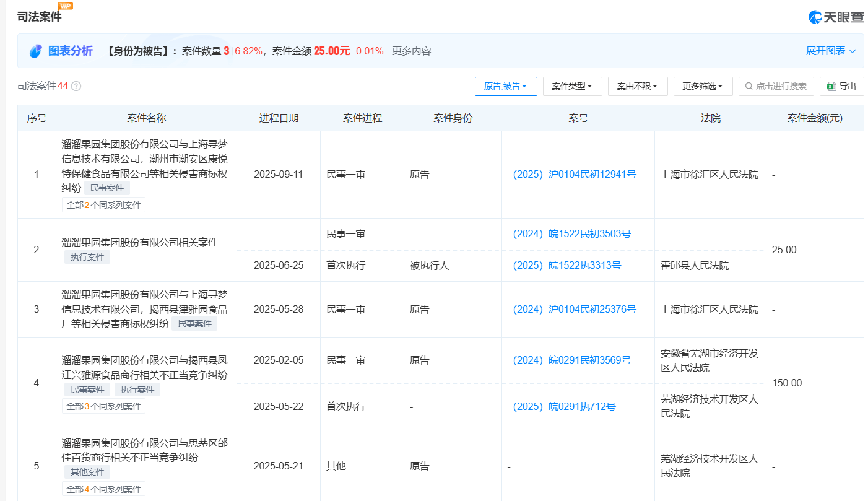Click case amount 150.00
This screenshot has height=501, width=868.
point(787,383)
